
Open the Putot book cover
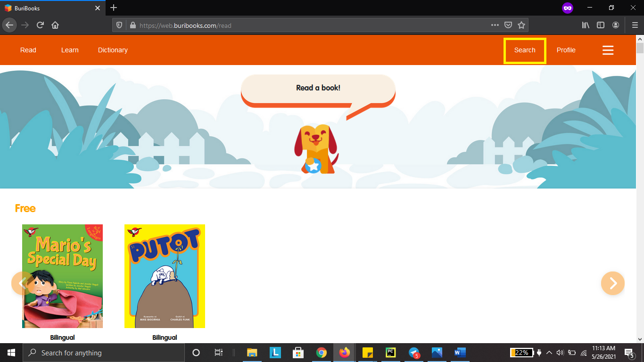pyautogui.click(x=165, y=276)
